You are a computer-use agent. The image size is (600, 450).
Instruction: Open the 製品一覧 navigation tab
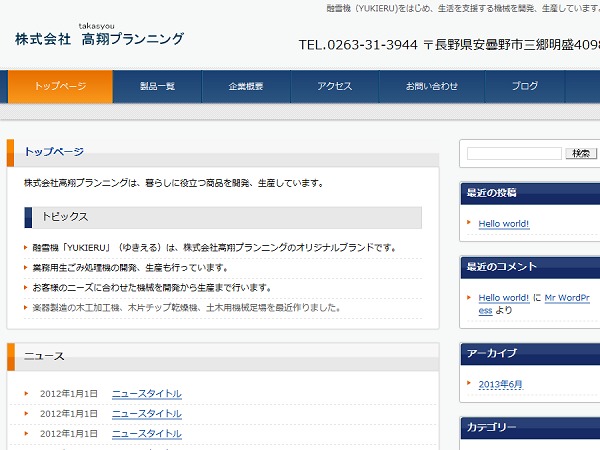tap(157, 86)
